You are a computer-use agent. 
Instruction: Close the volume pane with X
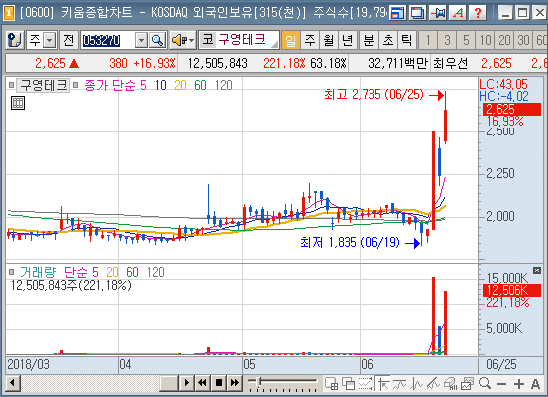pyautogui.click(x=537, y=270)
